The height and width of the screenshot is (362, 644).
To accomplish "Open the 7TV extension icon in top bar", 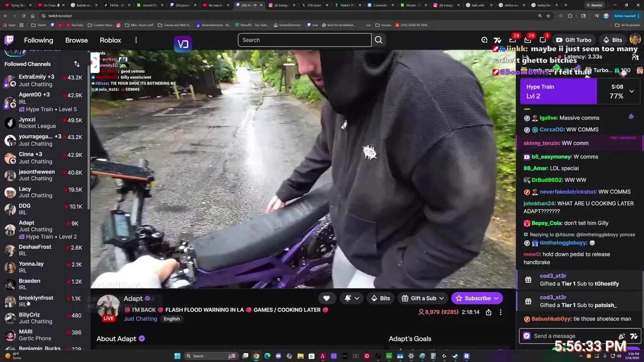I will [x=498, y=40].
